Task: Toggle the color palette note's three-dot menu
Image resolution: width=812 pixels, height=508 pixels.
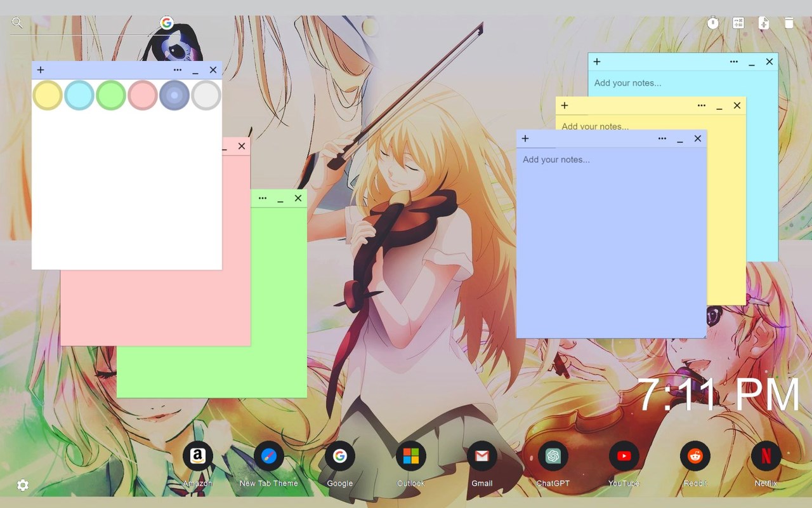Action: tap(178, 70)
